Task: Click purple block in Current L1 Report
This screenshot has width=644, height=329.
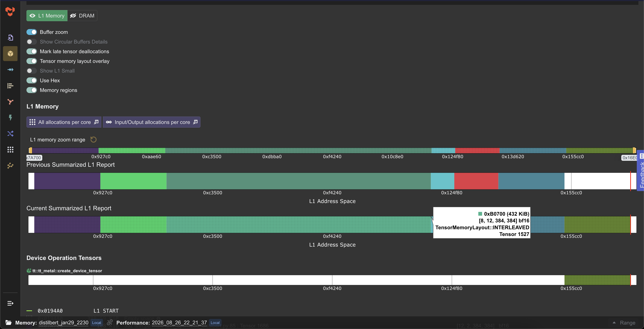Action: pyautogui.click(x=67, y=224)
